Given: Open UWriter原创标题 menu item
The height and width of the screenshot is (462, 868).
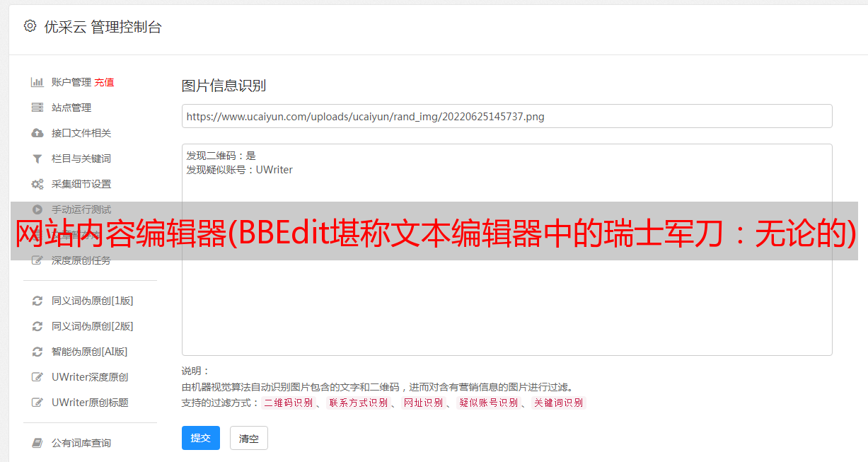Looking at the screenshot, I should [90, 403].
